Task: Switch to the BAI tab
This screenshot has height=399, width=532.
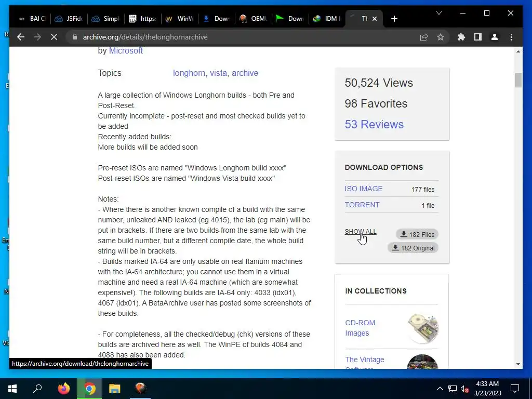Action: coord(32,19)
